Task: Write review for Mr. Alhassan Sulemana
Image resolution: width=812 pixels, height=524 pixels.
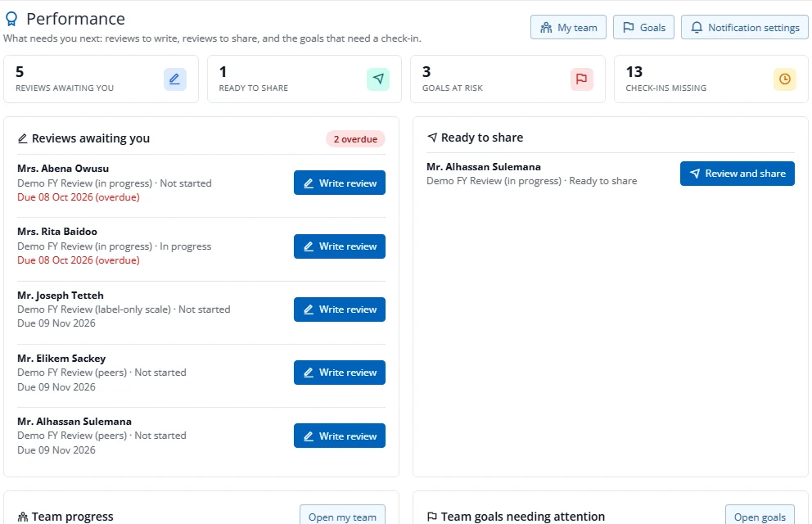Action: [x=340, y=436]
